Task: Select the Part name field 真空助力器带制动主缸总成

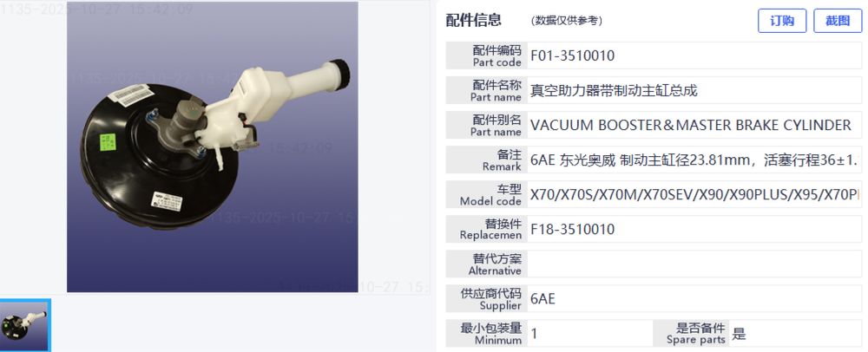Action: click(x=694, y=90)
